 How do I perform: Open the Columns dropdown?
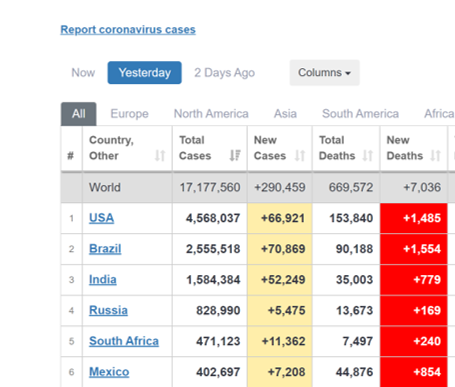(324, 73)
